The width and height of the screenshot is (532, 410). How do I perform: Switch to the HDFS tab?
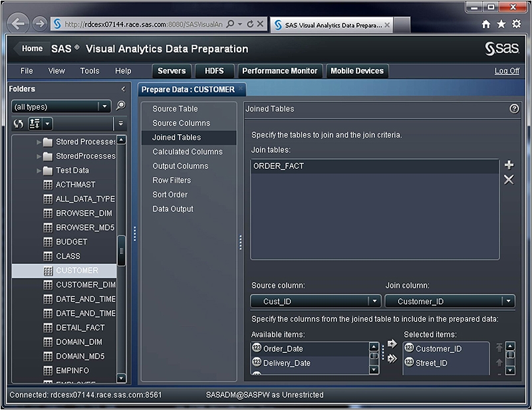(214, 71)
